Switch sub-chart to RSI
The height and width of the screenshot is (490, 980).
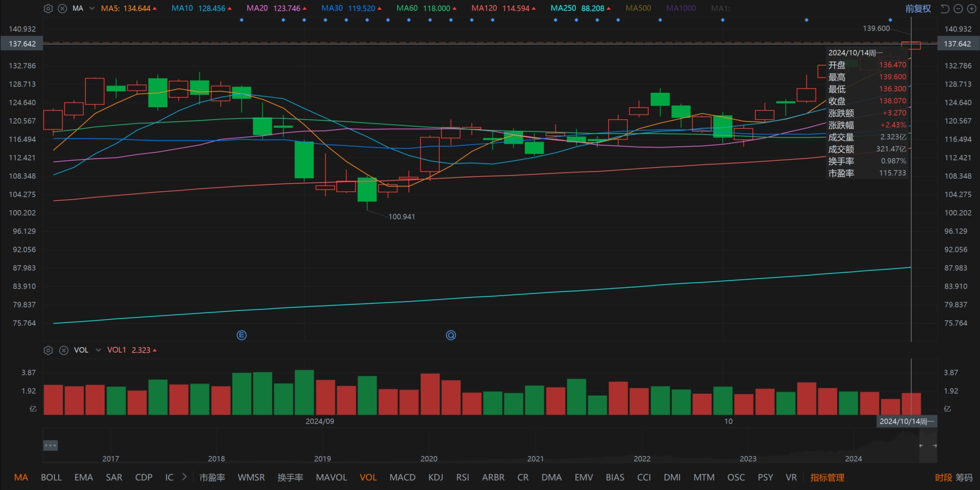(463, 477)
